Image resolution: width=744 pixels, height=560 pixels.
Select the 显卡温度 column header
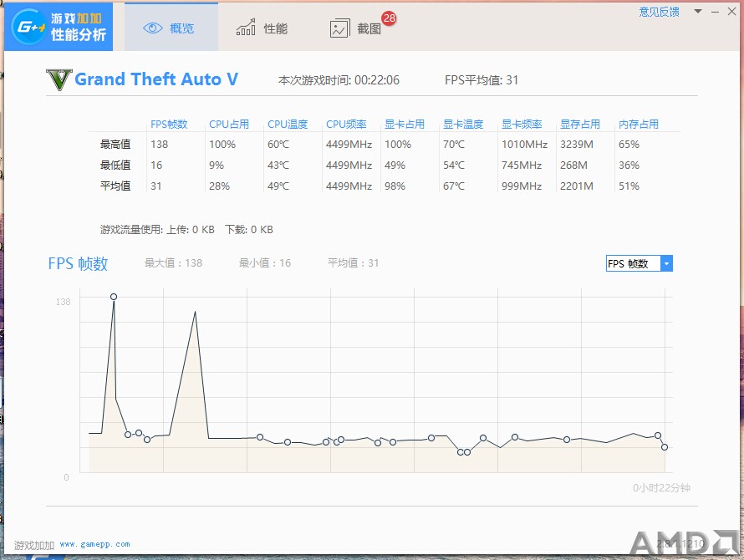(x=463, y=125)
